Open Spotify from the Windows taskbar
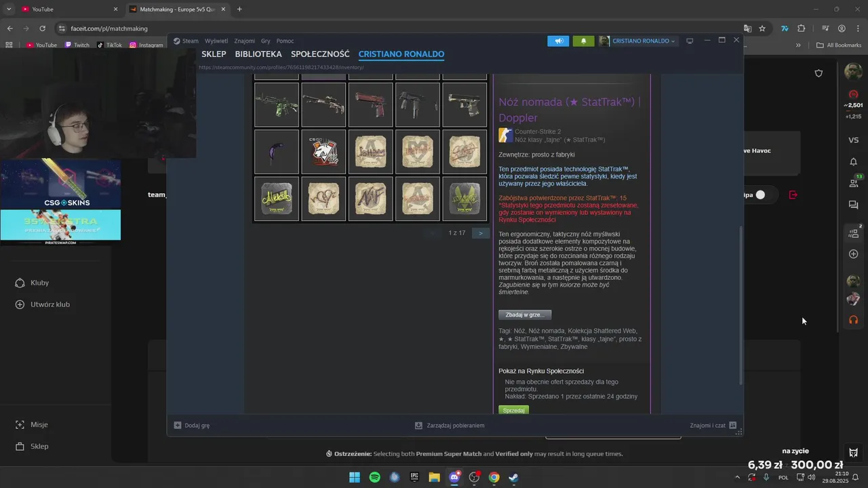This screenshot has width=868, height=488. pos(374,477)
